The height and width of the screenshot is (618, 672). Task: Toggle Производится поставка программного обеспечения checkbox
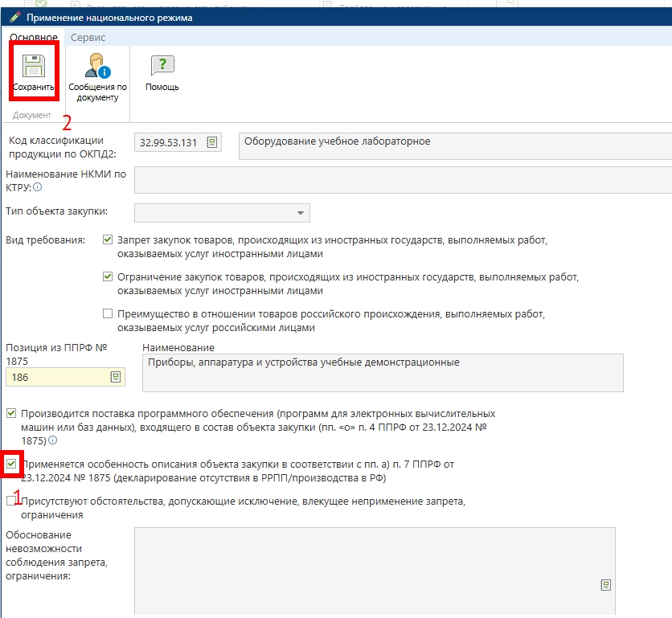10,413
